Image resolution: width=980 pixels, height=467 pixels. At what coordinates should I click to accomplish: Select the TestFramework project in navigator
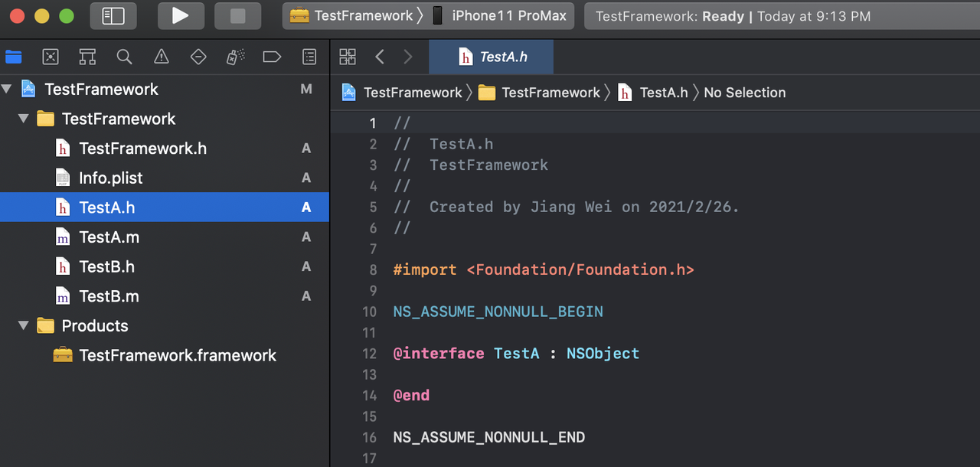coord(165,89)
